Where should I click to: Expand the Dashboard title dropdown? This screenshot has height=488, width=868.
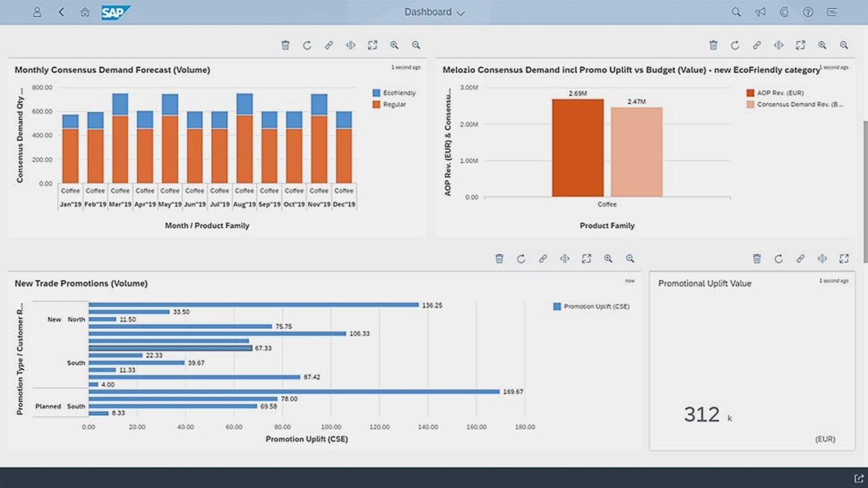coord(435,12)
